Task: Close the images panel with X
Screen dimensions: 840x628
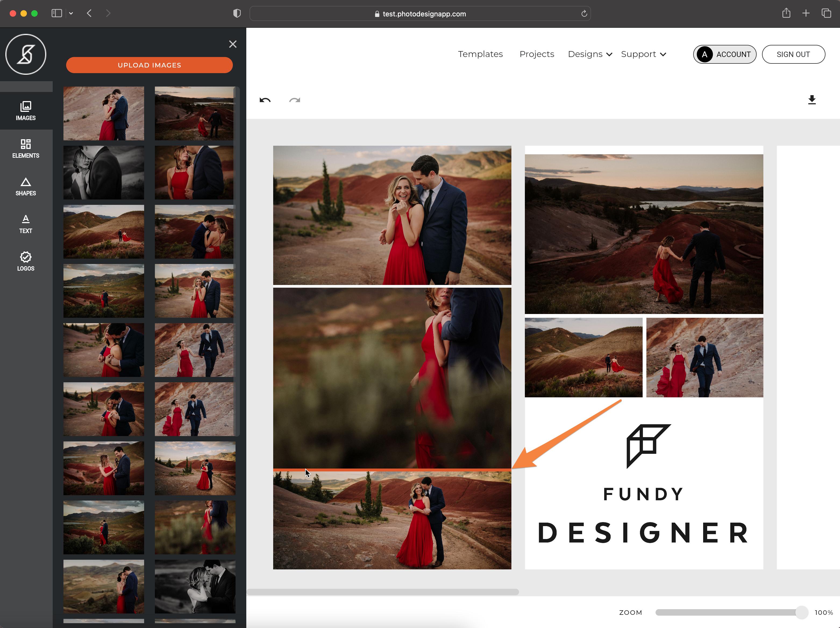Action: pos(233,44)
